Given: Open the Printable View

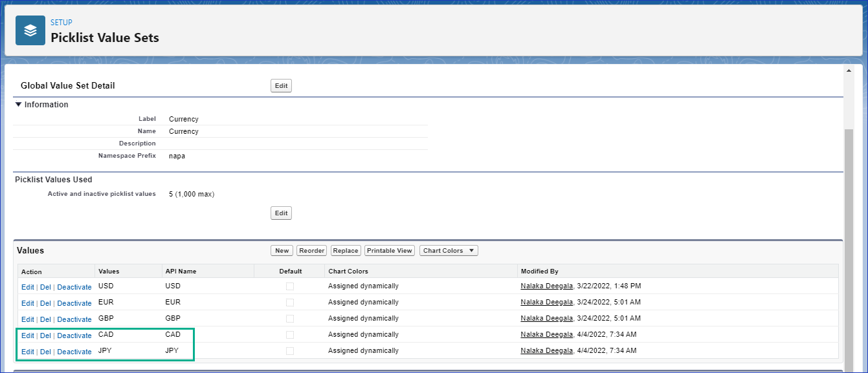Looking at the screenshot, I should [x=389, y=251].
